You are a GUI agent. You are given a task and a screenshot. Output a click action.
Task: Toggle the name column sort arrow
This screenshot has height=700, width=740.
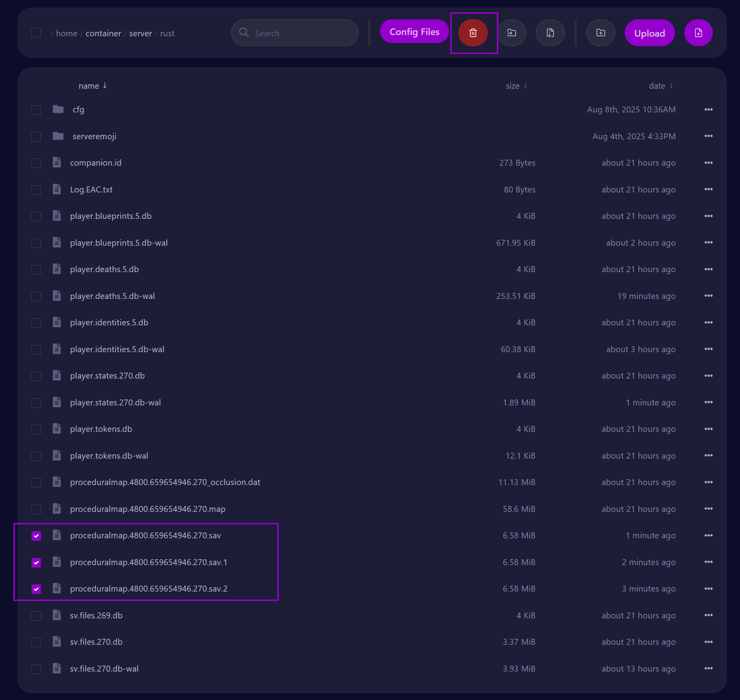click(104, 85)
